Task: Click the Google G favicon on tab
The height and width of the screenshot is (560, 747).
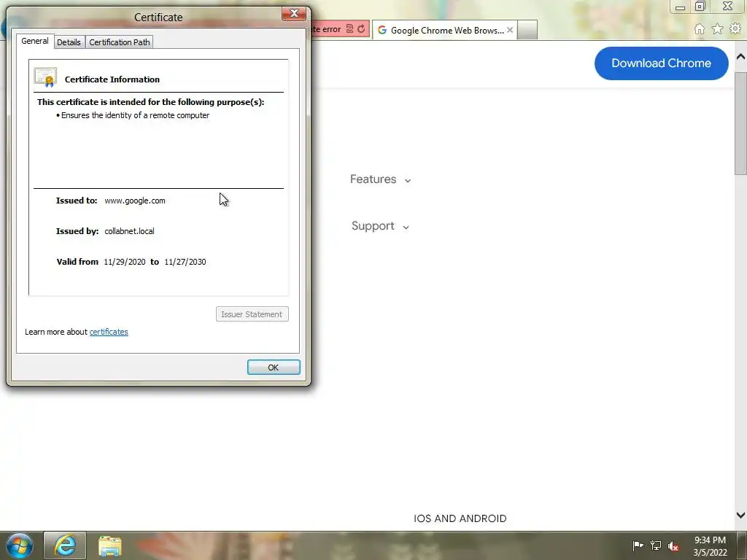Action: click(382, 30)
